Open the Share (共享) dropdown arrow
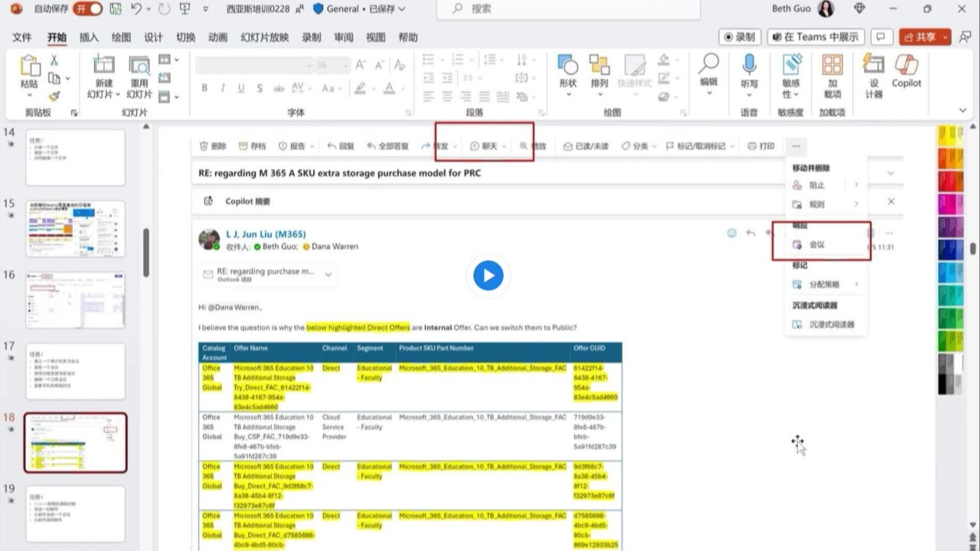The width and height of the screenshot is (980, 551). [x=945, y=37]
